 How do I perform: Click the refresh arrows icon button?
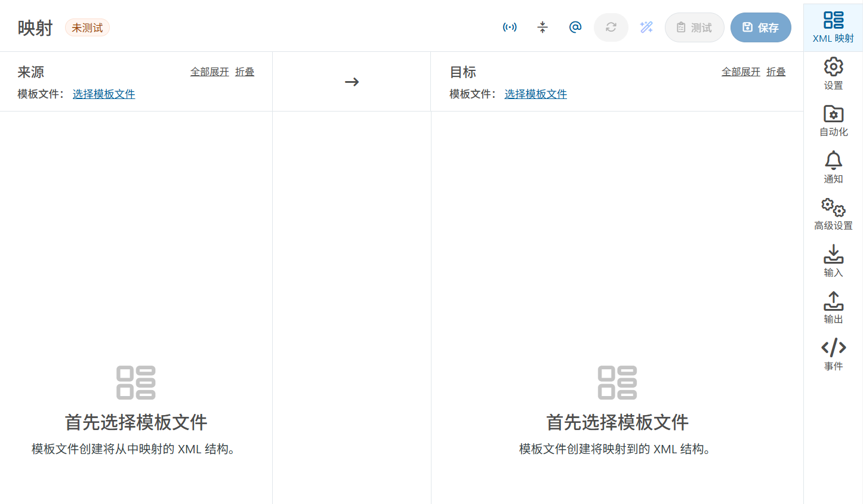pyautogui.click(x=611, y=27)
